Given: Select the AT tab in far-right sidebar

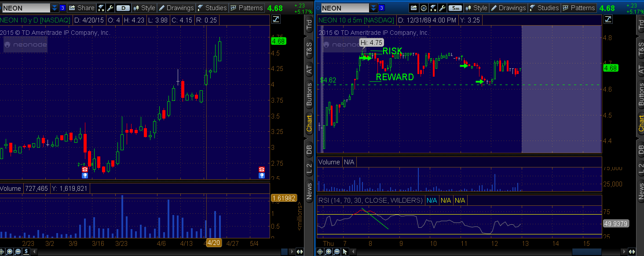Looking at the screenshot, I should click(x=641, y=69).
